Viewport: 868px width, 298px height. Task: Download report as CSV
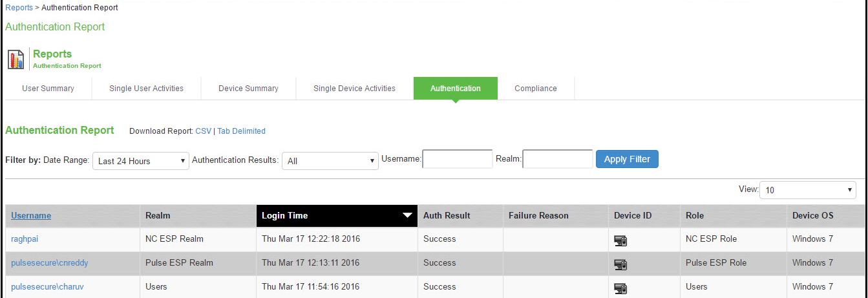[x=203, y=131]
